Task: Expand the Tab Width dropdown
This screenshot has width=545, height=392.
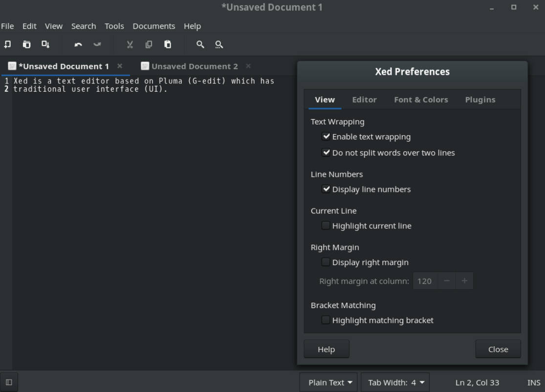Action: pos(396,383)
